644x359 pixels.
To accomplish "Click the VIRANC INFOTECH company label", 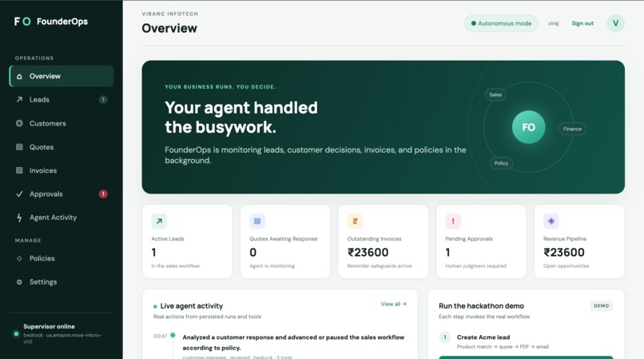I will pos(169,14).
